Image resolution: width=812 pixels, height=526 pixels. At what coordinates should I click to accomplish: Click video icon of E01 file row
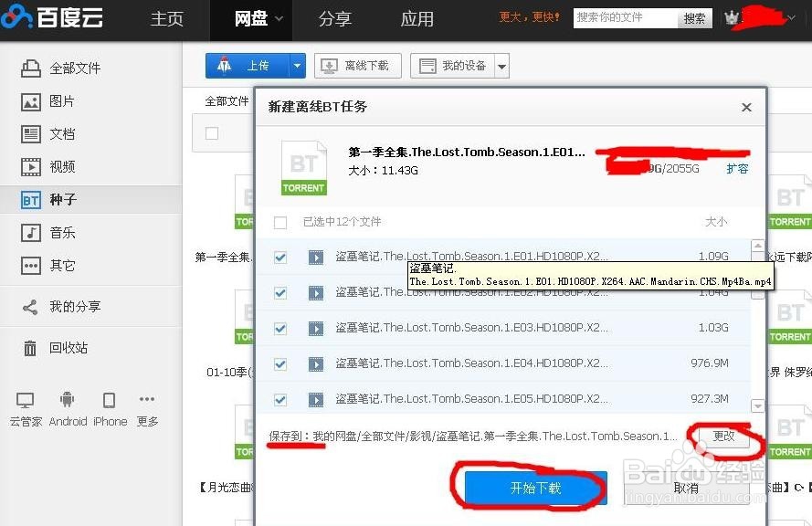pyautogui.click(x=316, y=257)
